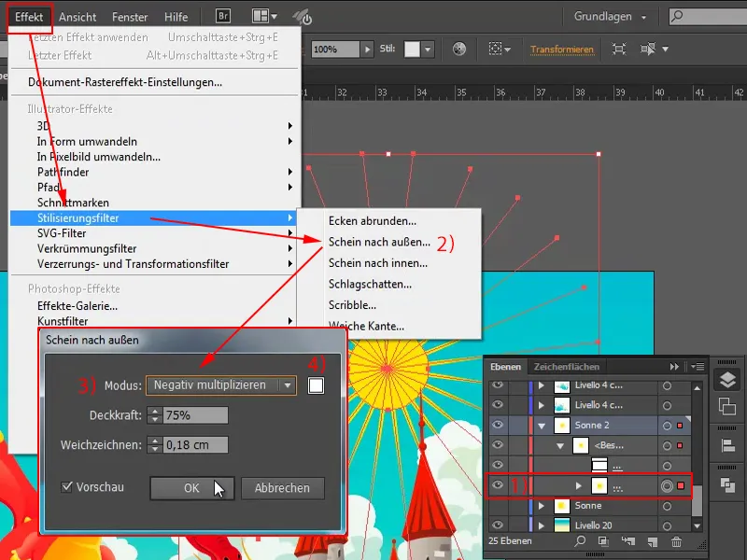Viewport: 747px width, 560px height.
Task: Click the Select Similar Objects icon
Action: click(500, 49)
